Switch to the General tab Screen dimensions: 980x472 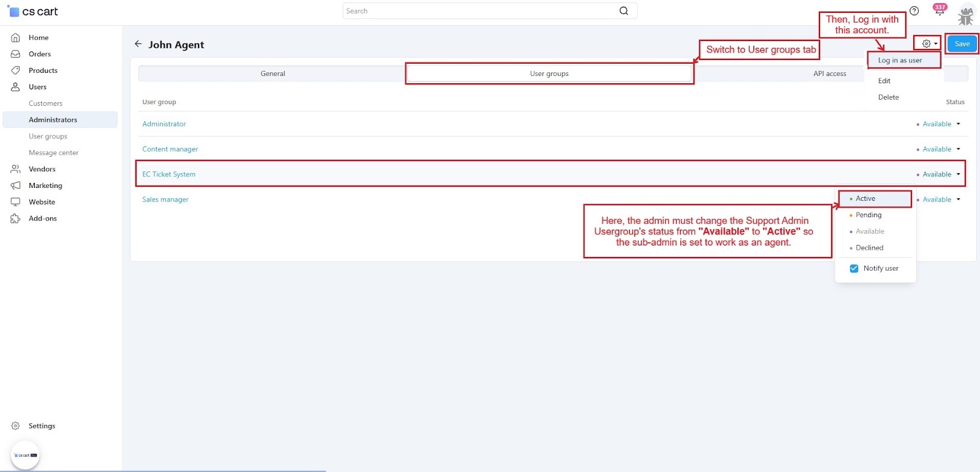click(x=273, y=73)
